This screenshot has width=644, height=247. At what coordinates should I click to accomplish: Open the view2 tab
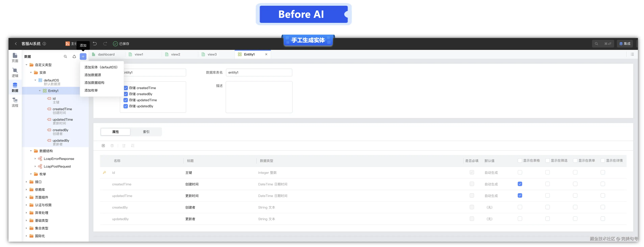176,54
